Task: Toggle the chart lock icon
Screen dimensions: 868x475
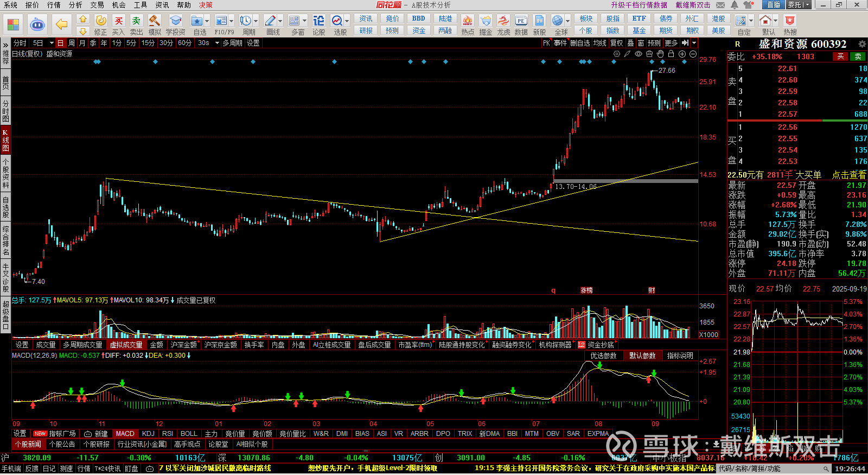Action: tap(671, 54)
